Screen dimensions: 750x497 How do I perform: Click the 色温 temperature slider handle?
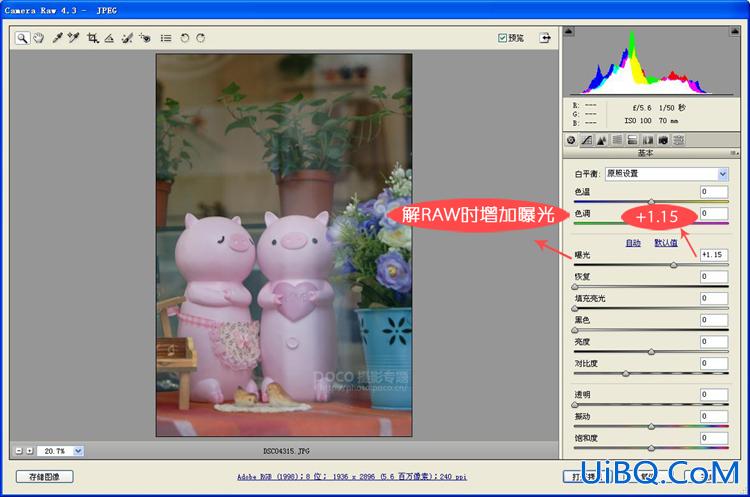pos(651,201)
